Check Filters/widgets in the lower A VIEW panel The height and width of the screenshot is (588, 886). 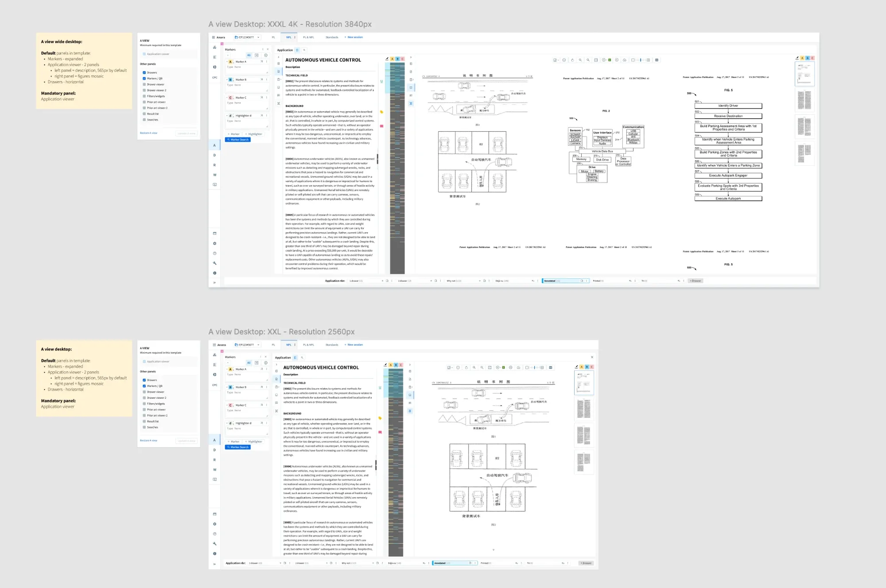click(x=144, y=404)
